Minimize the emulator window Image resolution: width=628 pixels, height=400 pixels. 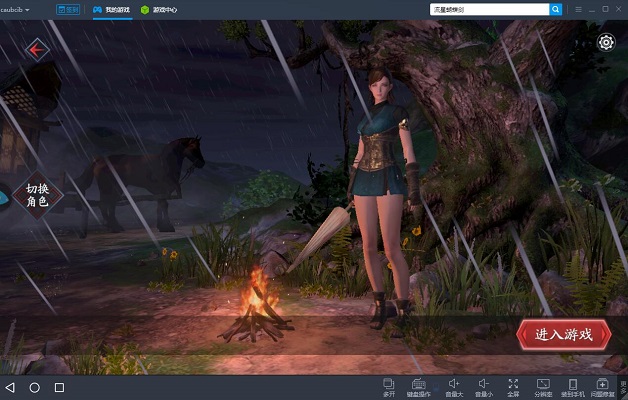pos(592,10)
